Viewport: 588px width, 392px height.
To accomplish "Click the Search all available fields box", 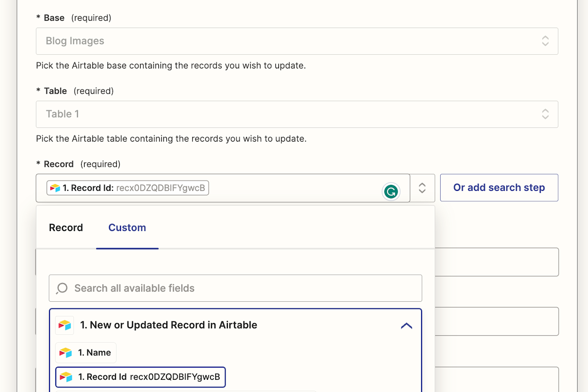I will (235, 288).
